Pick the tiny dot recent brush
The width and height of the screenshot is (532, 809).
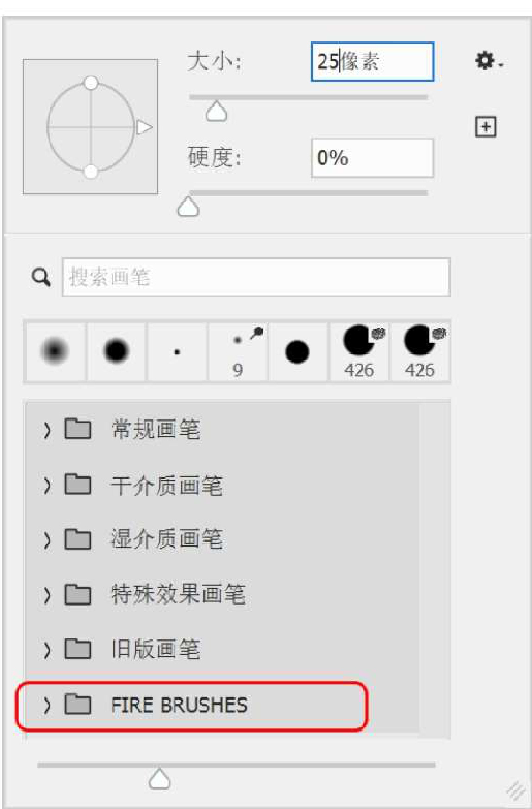point(176,352)
